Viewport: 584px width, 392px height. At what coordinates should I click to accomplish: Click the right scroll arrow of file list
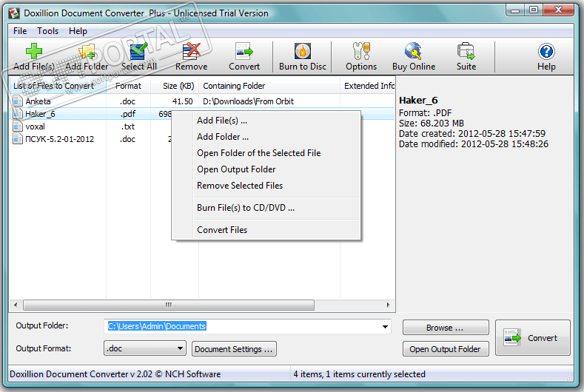point(388,305)
